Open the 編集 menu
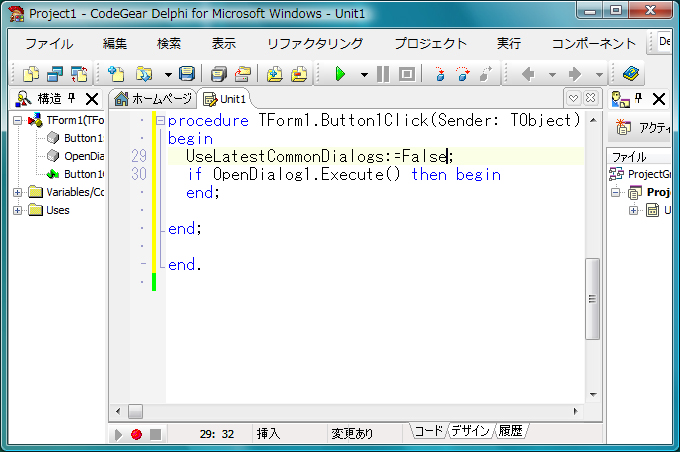 pos(114,43)
